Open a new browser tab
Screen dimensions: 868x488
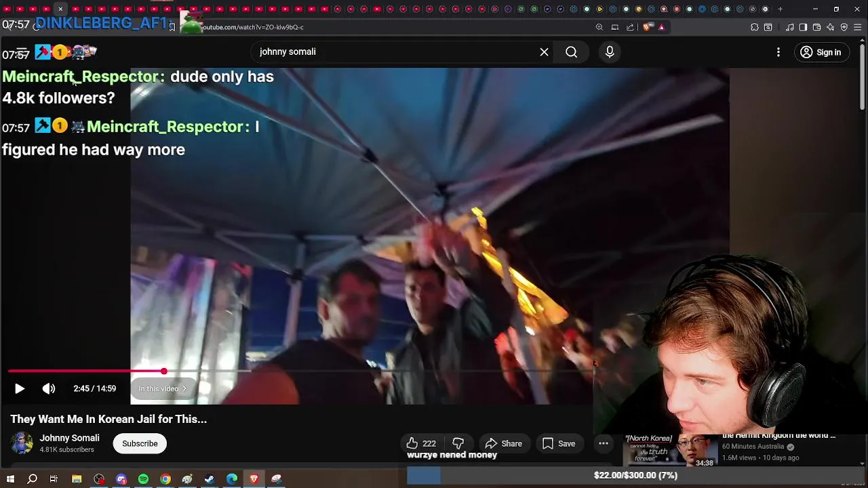780,9
